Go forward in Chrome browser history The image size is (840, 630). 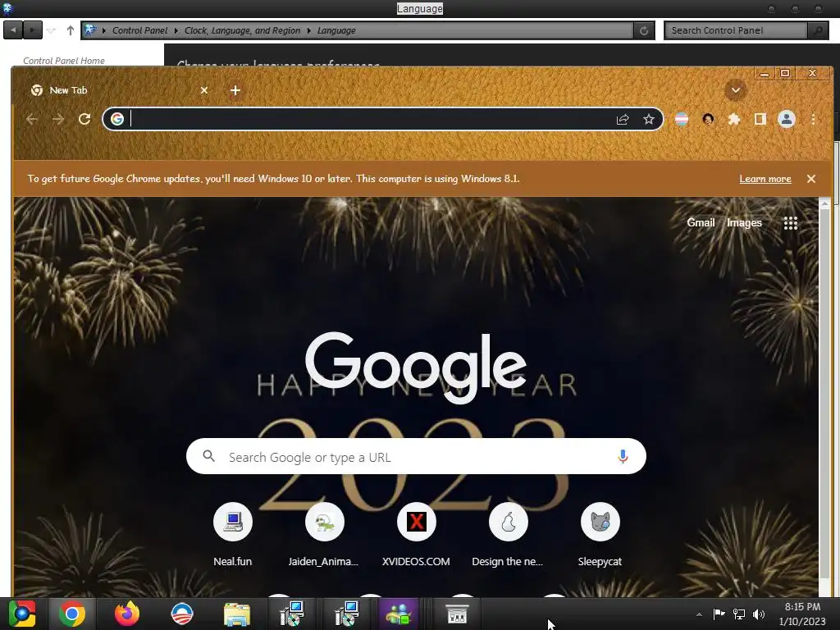pos(58,119)
